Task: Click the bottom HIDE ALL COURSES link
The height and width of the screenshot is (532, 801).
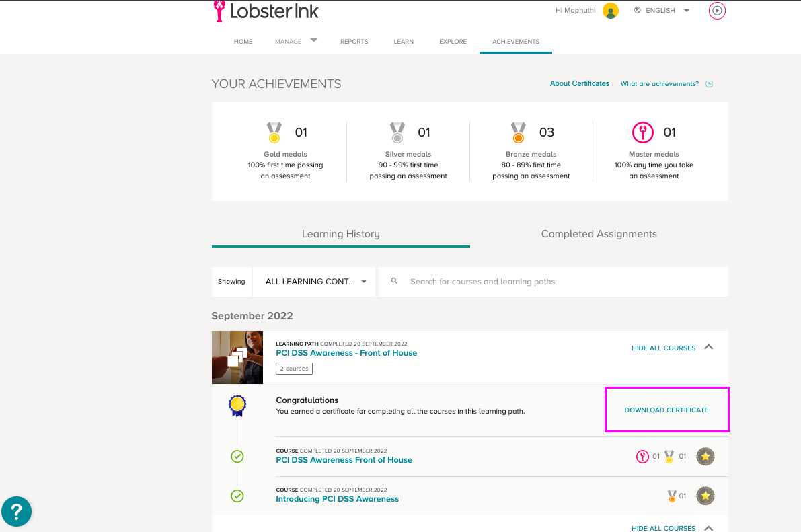Action: tap(663, 529)
